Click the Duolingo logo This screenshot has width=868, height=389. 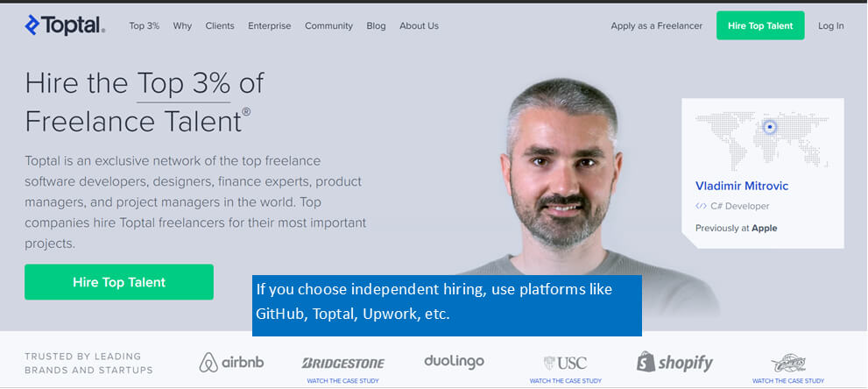point(454,361)
